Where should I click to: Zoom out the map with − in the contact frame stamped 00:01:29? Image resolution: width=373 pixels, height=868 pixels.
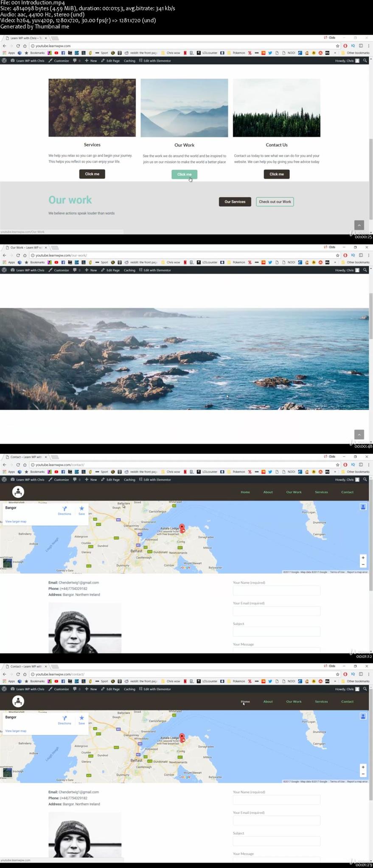tap(363, 774)
